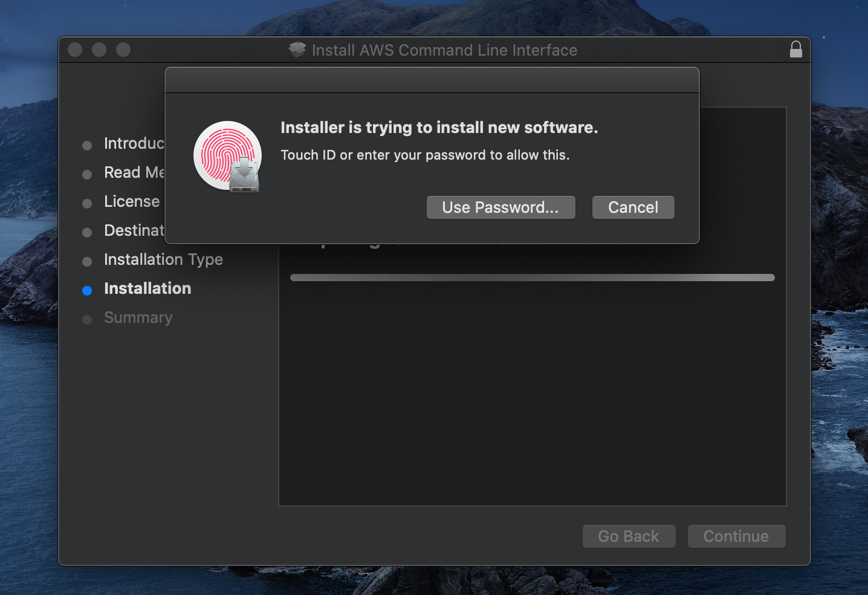Screen dimensions: 868x595
Task: Click the Continue button
Action: tap(736, 536)
